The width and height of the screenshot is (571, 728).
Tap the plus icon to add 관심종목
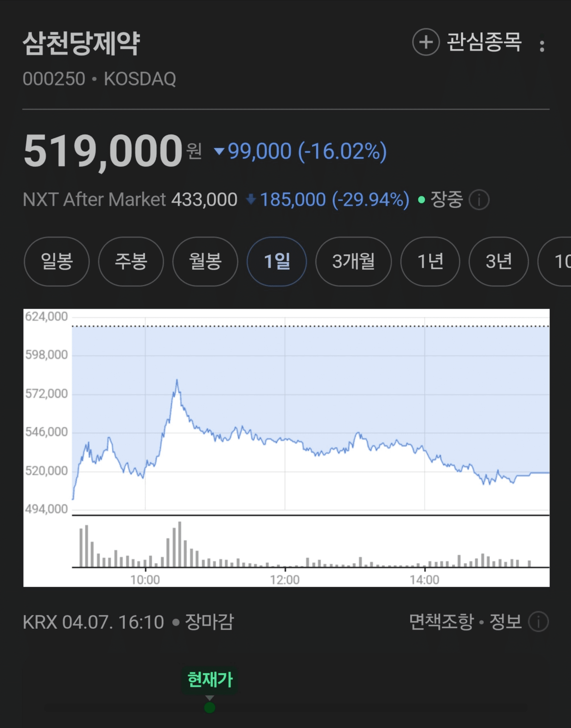tap(426, 42)
